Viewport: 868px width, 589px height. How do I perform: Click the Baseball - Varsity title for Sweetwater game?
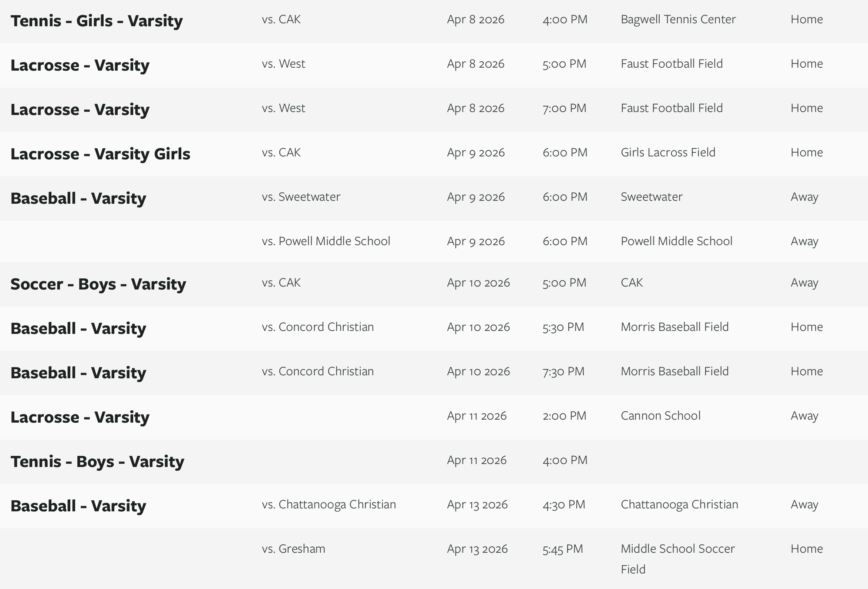(x=78, y=198)
